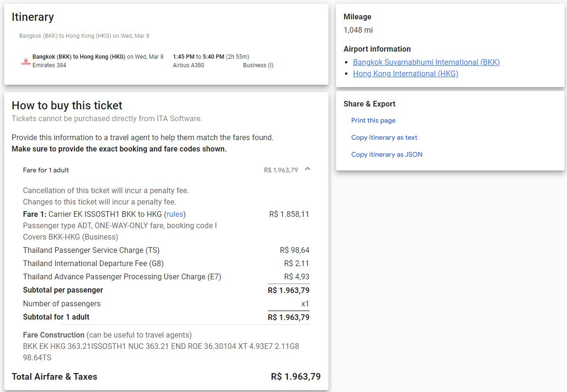The image size is (567, 392).
Task: Click the Emirates airline logo
Action: tap(26, 61)
